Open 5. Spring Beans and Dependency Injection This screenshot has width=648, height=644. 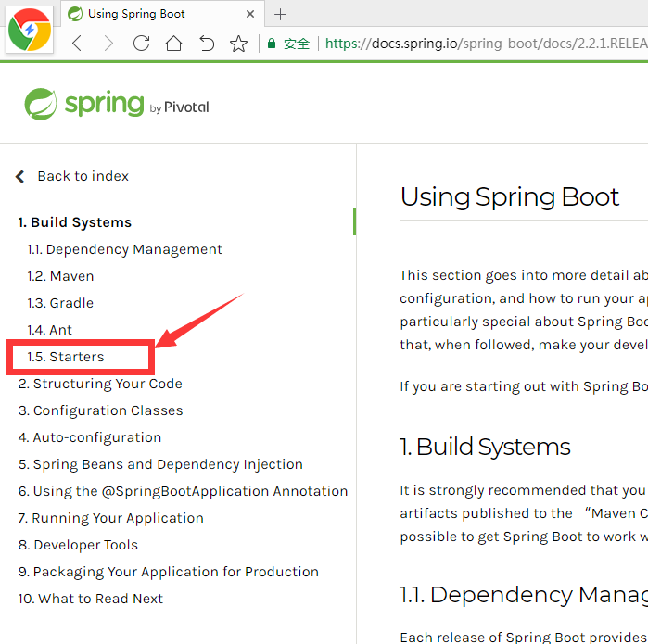point(160,464)
